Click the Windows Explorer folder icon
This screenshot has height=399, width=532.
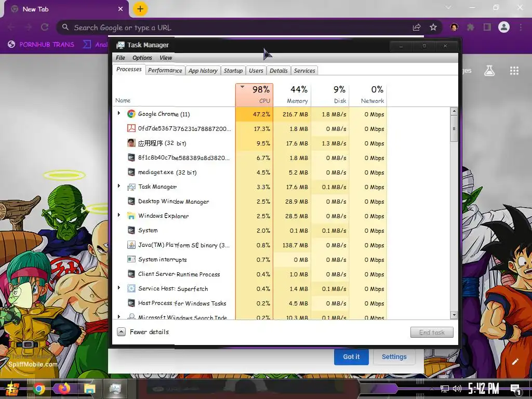click(131, 216)
